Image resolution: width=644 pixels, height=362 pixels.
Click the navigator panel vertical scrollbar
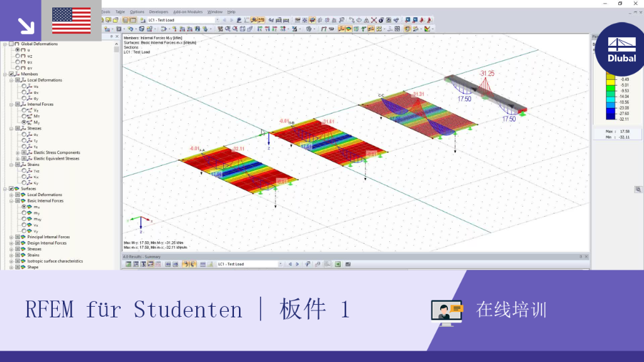click(x=116, y=156)
